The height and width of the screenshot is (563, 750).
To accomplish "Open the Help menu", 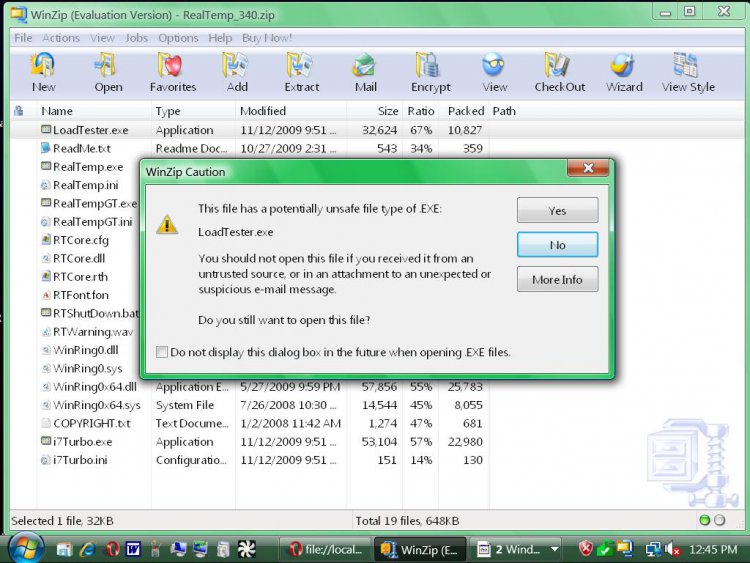I will (x=220, y=38).
